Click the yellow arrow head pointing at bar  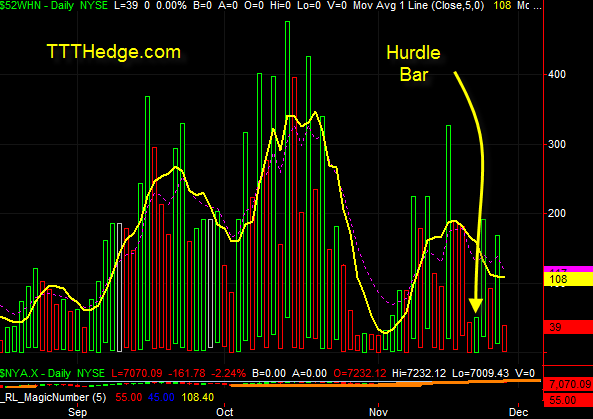pos(475,306)
